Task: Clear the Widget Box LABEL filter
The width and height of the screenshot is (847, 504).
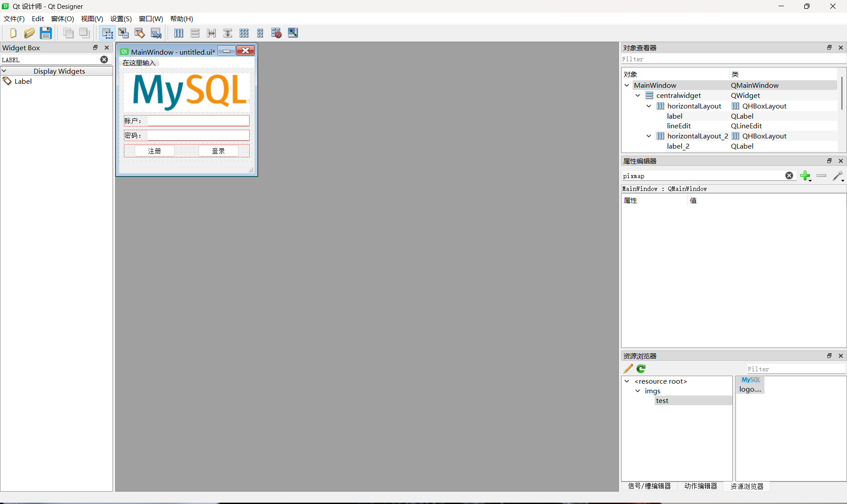Action: click(104, 60)
